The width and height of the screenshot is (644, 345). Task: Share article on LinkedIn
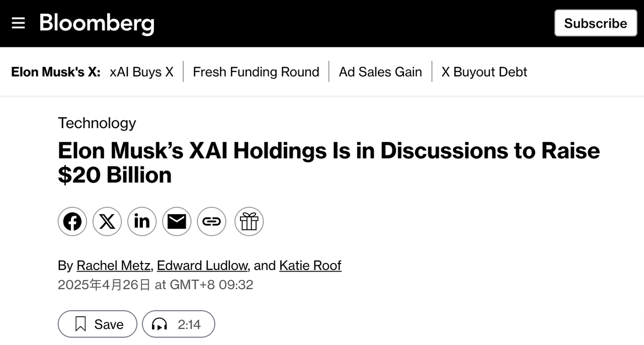(x=142, y=221)
